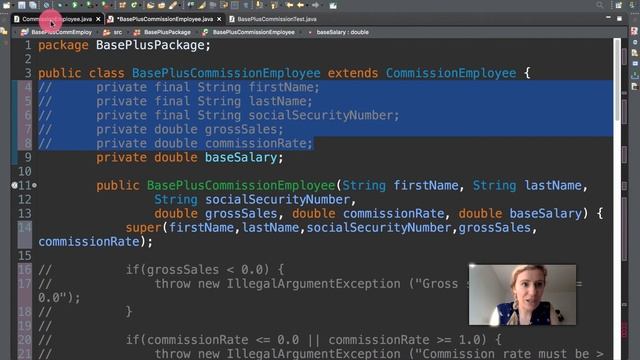Expand breadcrumb arrow before src
Image resolution: width=640 pixels, height=360 pixels.
[x=98, y=32]
